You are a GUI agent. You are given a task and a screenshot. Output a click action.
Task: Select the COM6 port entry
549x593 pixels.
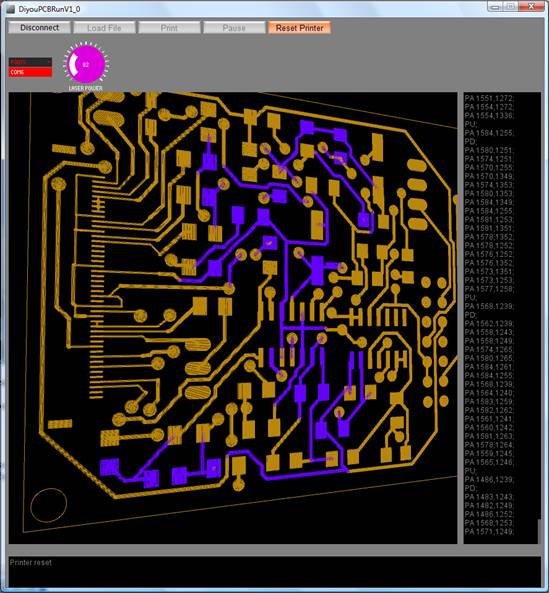30,72
